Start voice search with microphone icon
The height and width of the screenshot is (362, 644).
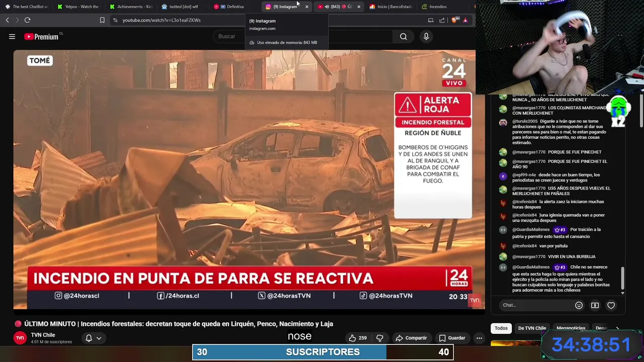426,36
